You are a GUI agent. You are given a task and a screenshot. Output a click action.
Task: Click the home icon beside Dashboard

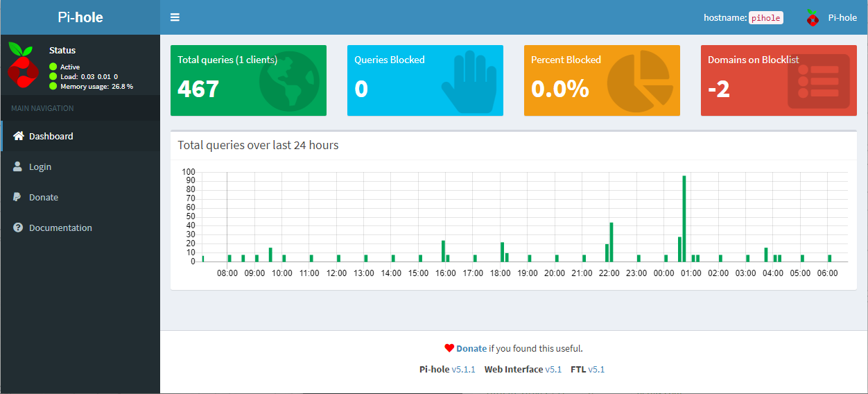[19, 136]
